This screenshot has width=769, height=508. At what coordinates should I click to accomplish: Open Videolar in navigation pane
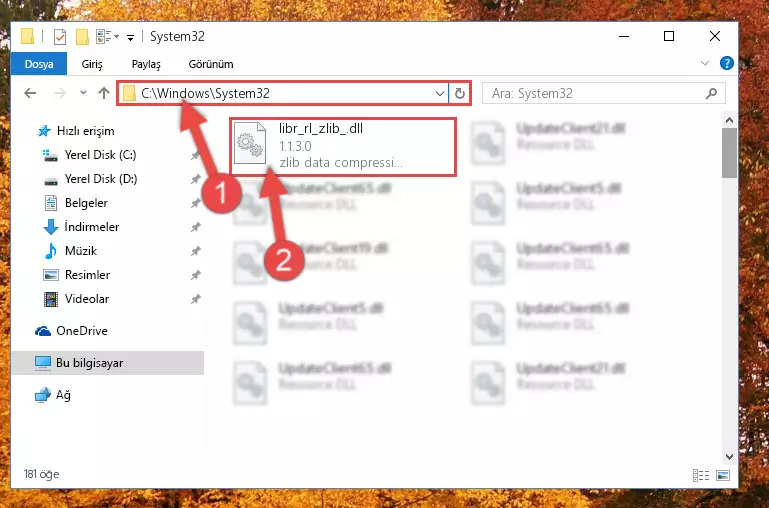pyautogui.click(x=87, y=299)
